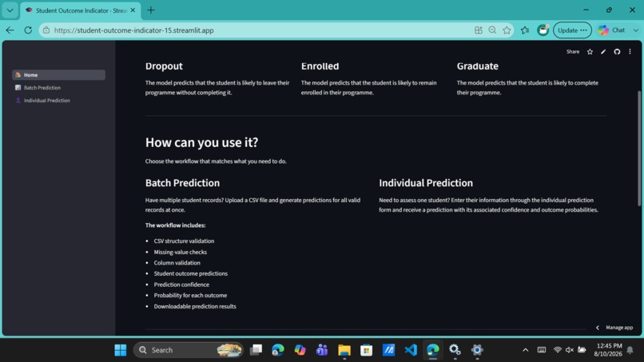
Task: Open Streamlit three-dot main menu
Action: (630, 52)
